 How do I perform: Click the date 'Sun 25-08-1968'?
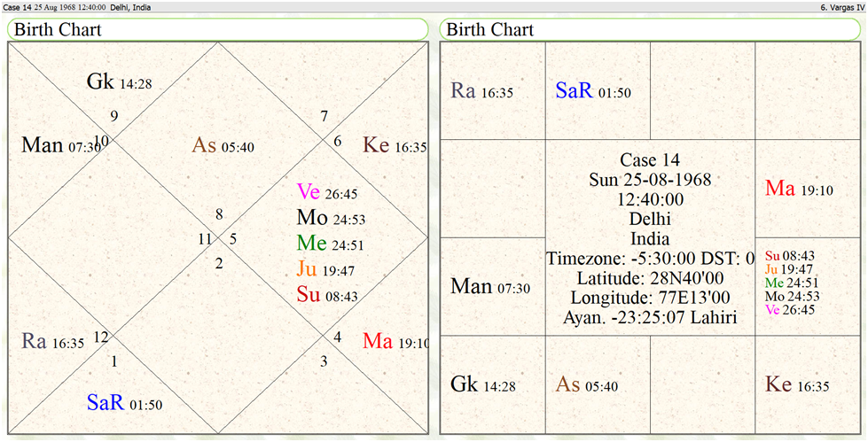650,180
